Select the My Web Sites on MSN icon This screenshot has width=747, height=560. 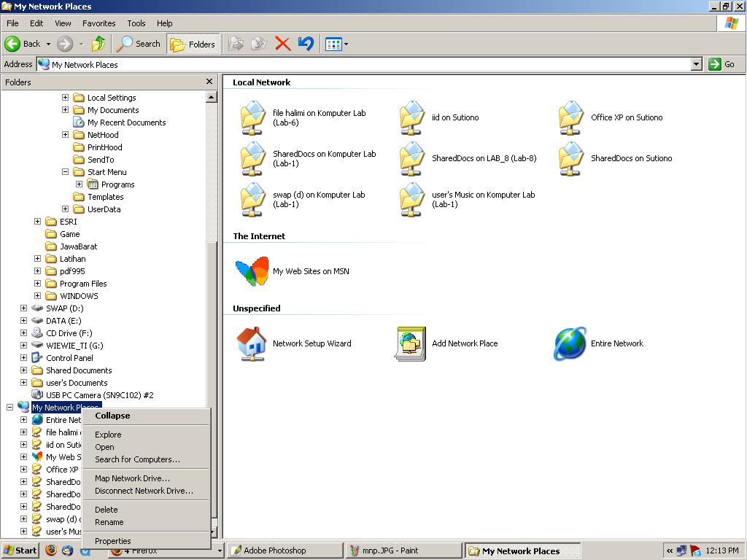click(x=252, y=271)
